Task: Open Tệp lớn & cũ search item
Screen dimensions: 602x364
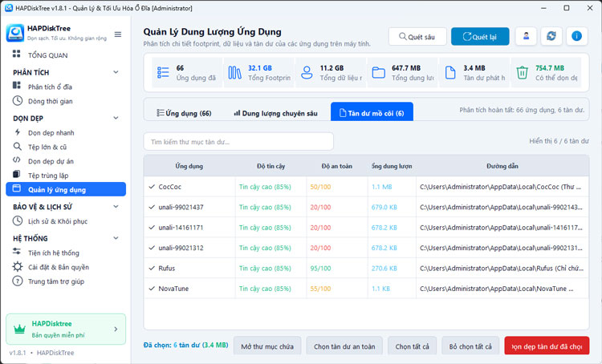Action: pos(47,147)
